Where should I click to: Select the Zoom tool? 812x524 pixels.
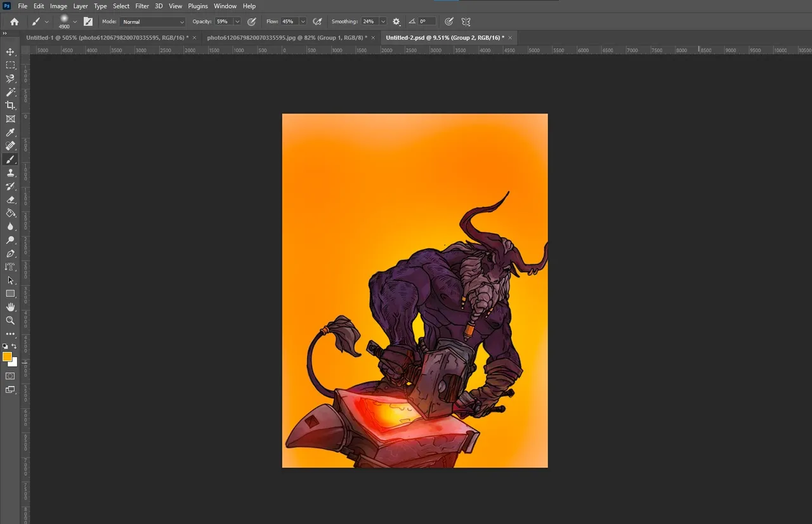10,320
